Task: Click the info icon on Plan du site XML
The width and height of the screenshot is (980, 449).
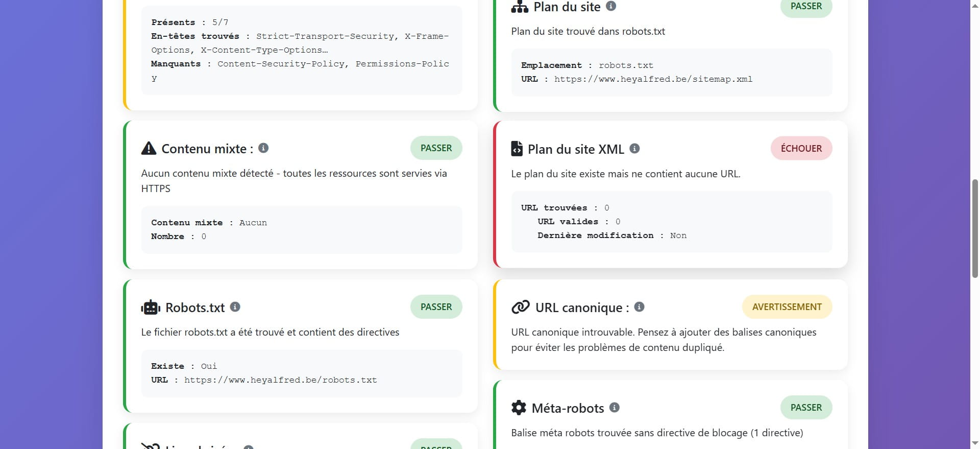Action: (x=634, y=149)
